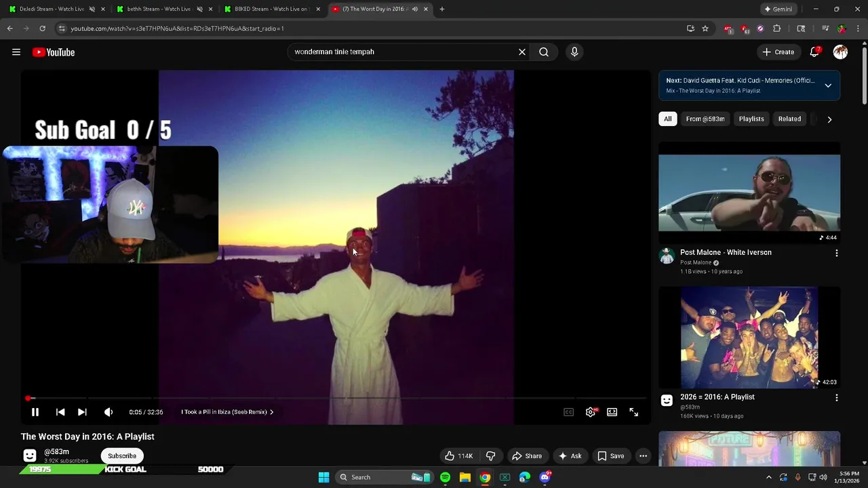Open the Post Malone - White Iverson title
This screenshot has height=488, width=868.
click(x=726, y=253)
